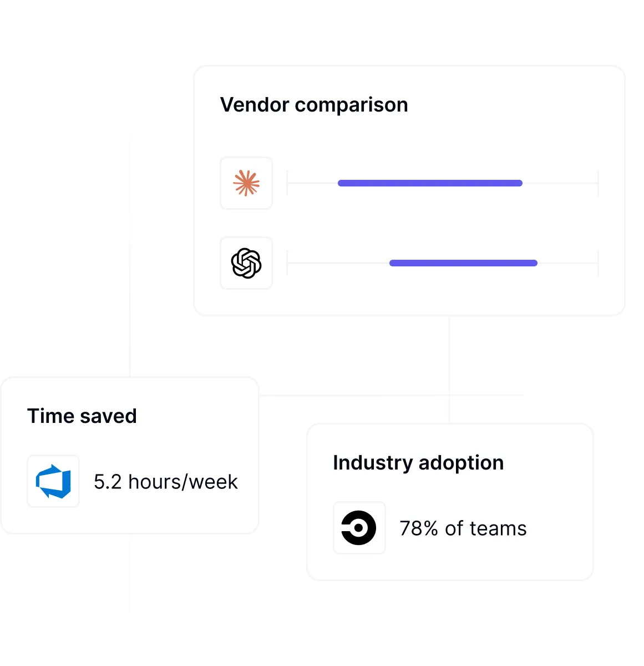
Task: Click the orange starburst vendor icon
Action: 246,183
